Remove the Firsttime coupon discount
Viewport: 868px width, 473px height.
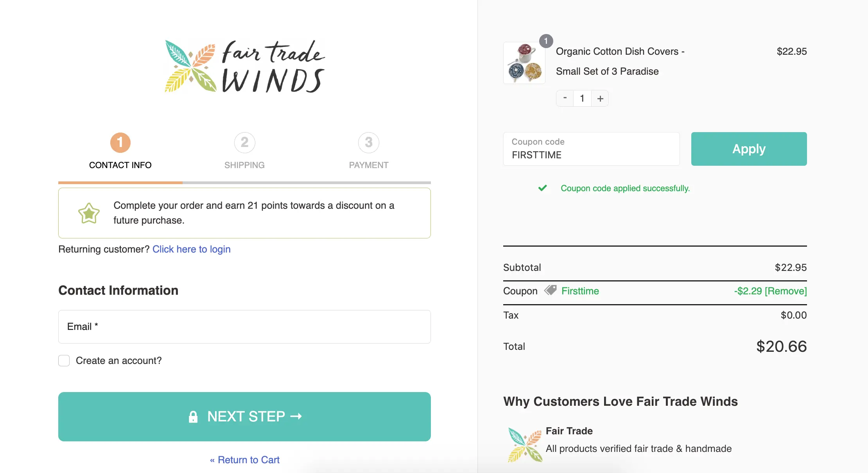tap(786, 291)
